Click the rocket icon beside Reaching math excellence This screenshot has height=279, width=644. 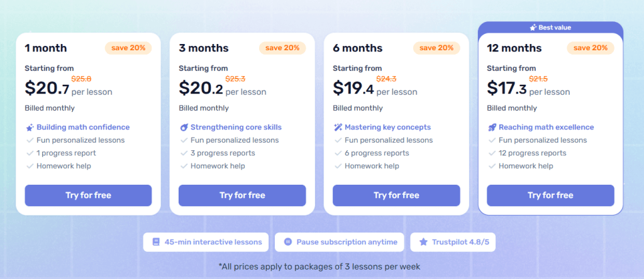pos(492,128)
